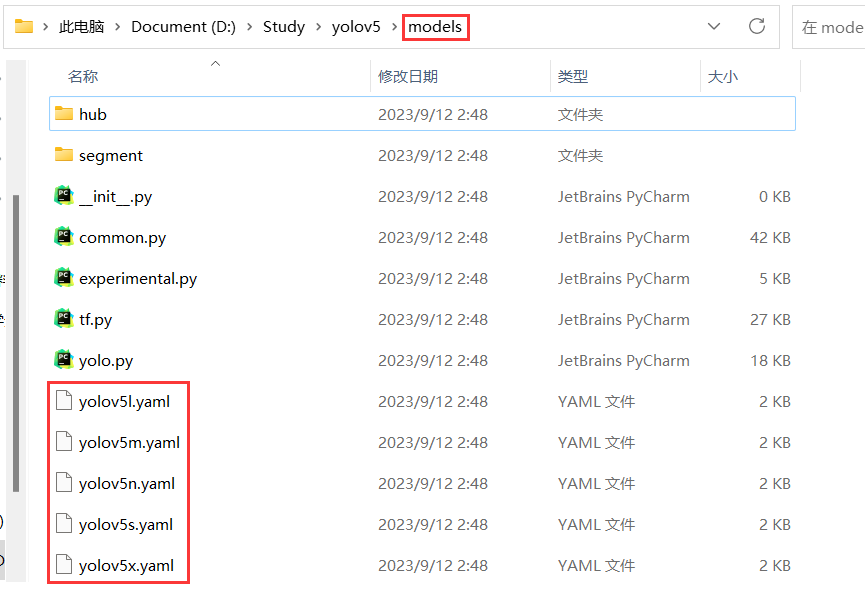Viewport: 865px width, 591px height.
Task: Select the tf.py file name
Action: [95, 320]
